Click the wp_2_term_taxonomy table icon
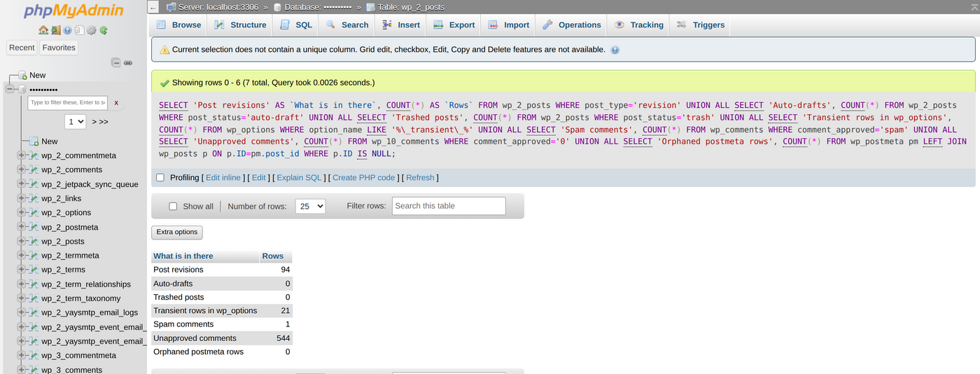 [34, 298]
